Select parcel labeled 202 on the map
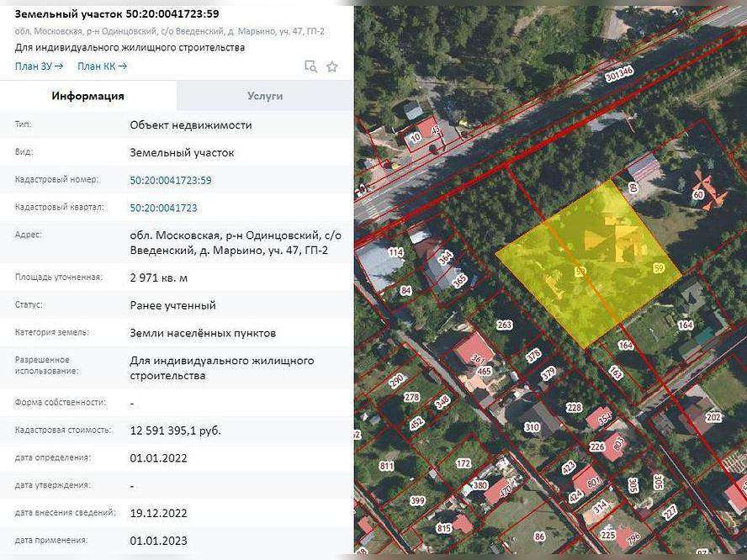Screen dimensions: 747x560 pyautogui.click(x=713, y=417)
